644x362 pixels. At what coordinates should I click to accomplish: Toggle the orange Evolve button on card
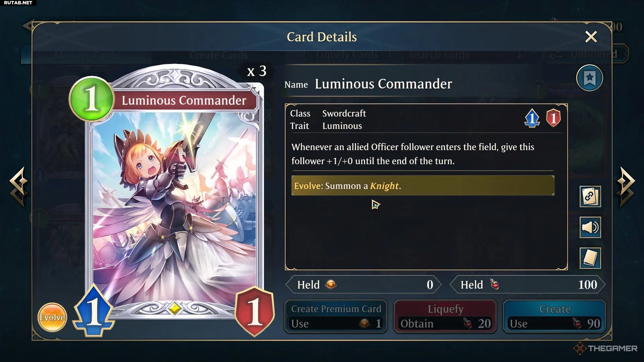[x=52, y=317]
